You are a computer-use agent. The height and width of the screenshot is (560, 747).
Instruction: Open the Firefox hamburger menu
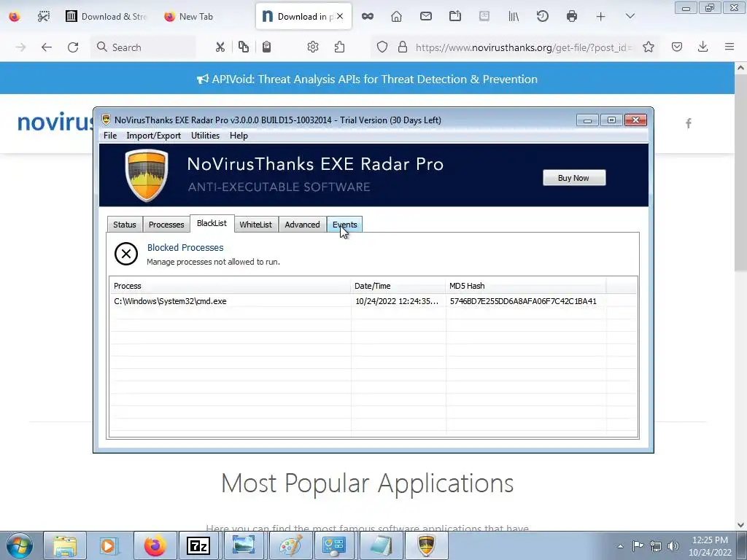[x=729, y=47]
